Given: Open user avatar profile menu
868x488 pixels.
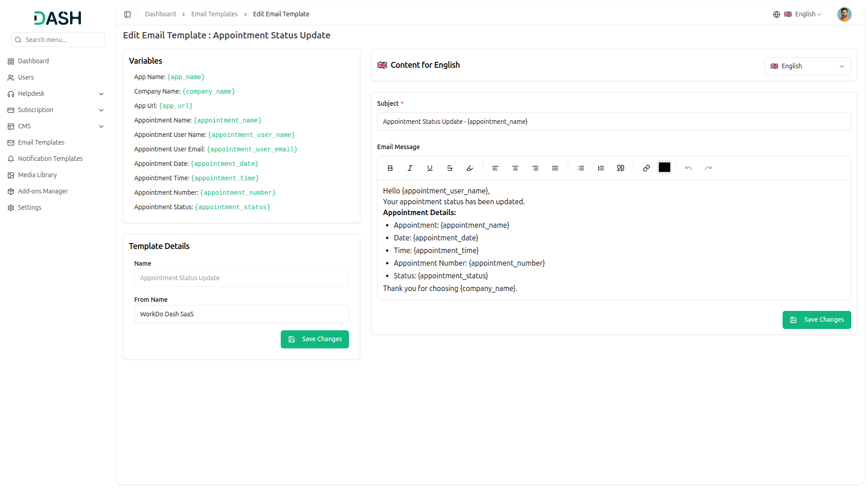Looking at the screenshot, I should (x=844, y=14).
